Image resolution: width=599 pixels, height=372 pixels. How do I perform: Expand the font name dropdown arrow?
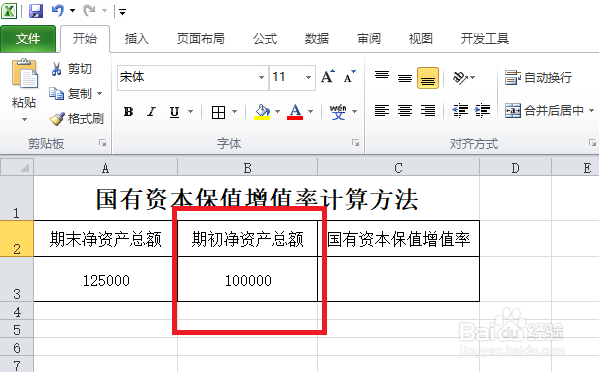pos(261,78)
